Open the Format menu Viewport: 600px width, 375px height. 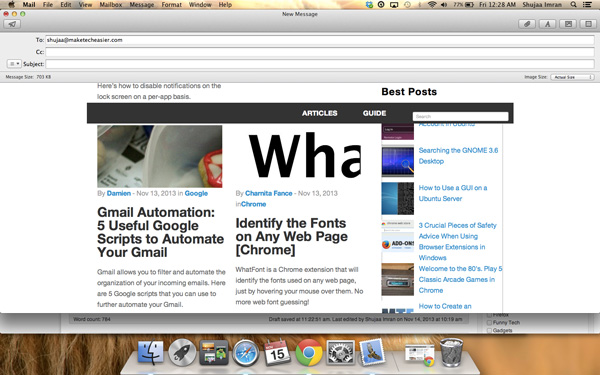point(171,5)
